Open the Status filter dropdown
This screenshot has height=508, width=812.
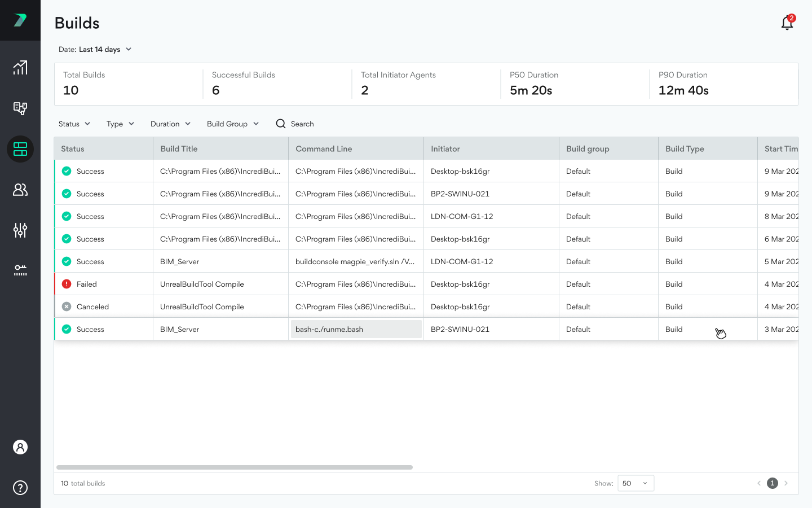(74, 124)
